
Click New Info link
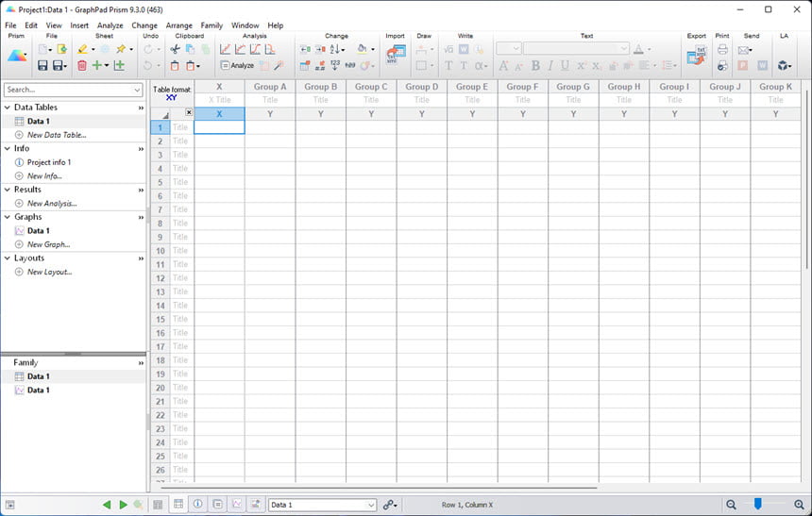click(44, 176)
